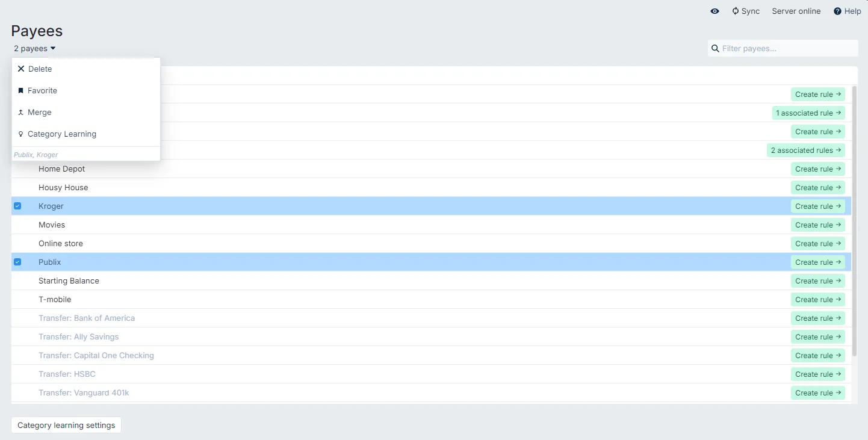Click the X icon beside Delete
This screenshot has height=440, width=868.
20,69
